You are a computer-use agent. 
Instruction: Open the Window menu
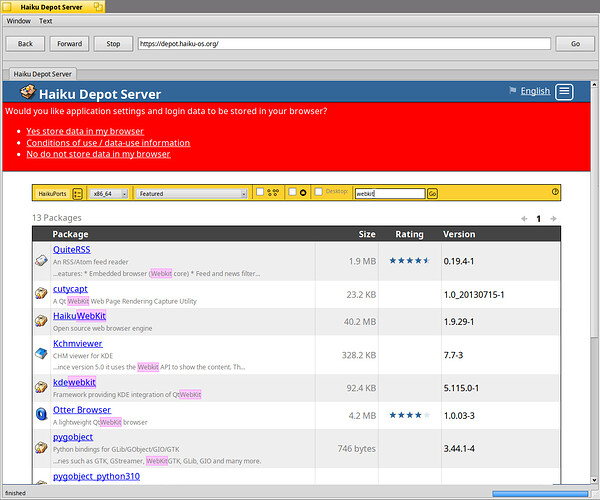(x=18, y=21)
